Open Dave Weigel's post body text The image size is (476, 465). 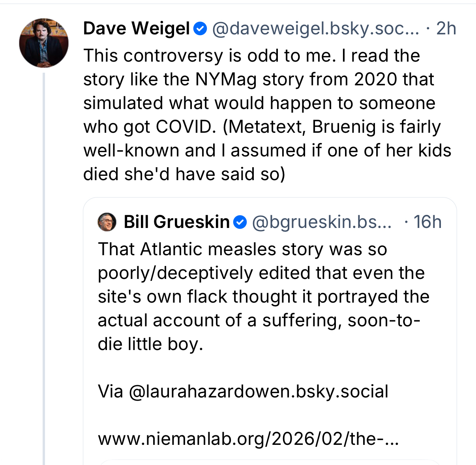pos(267,115)
